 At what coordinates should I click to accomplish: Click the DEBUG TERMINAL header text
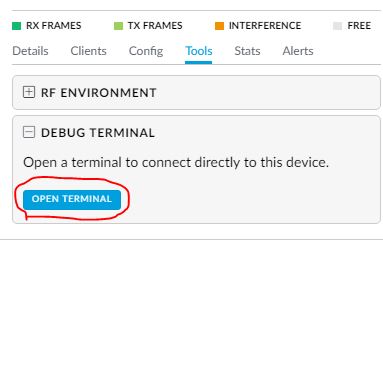tap(98, 133)
